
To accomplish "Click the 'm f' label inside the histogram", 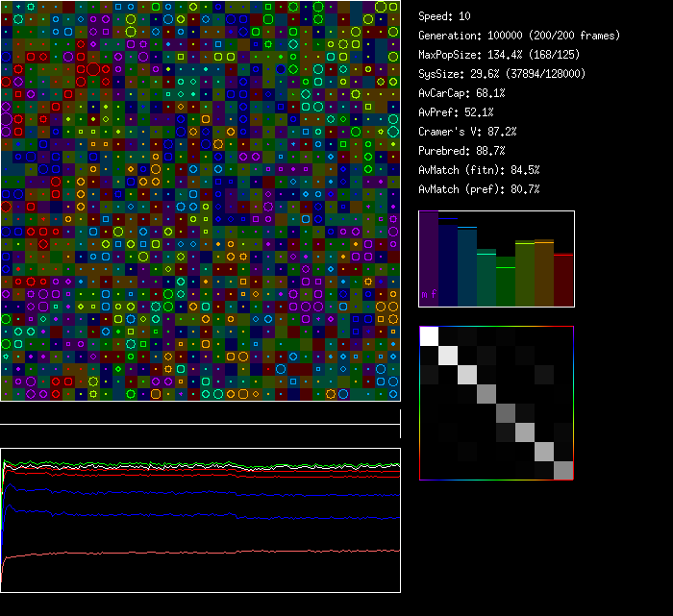I will coord(430,294).
